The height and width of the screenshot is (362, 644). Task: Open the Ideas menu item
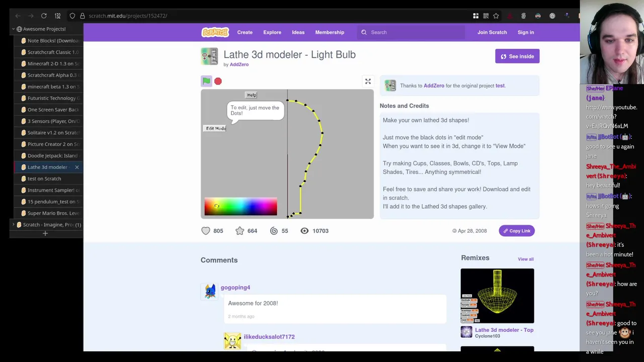(298, 32)
